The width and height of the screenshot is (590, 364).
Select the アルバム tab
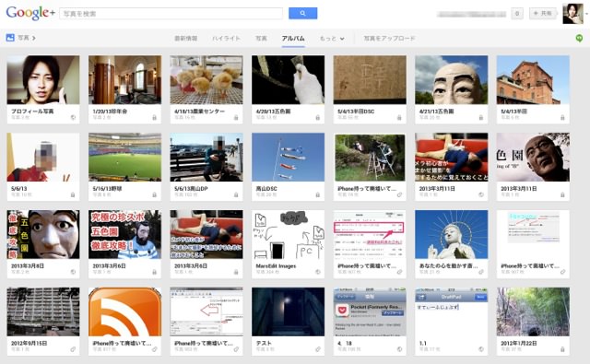(293, 39)
